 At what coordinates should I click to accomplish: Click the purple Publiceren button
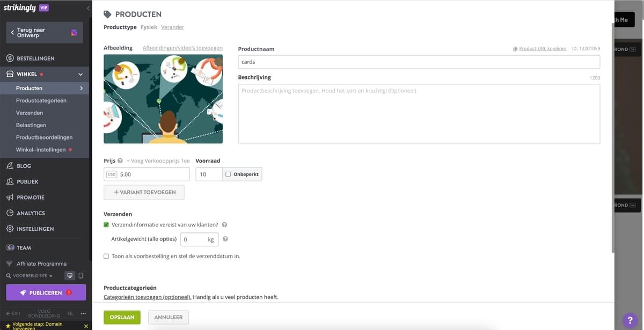click(46, 292)
